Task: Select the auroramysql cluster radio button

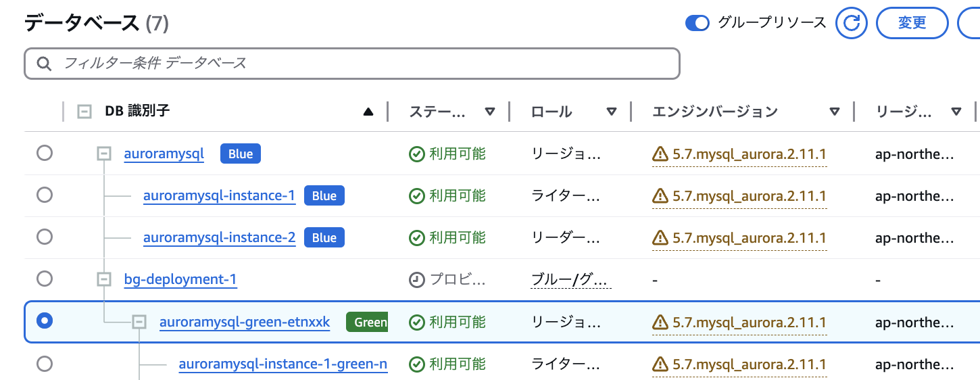Action: 45,153
